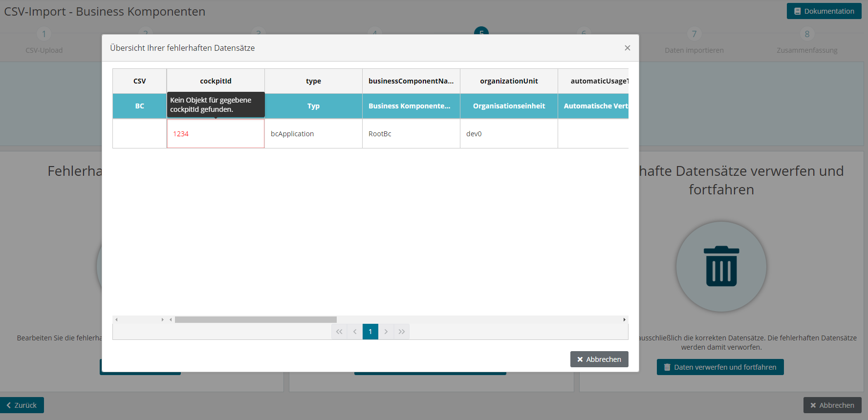The height and width of the screenshot is (420, 868).
Task: Edit the erroneous cockpitId cell 1234
Action: [216, 133]
